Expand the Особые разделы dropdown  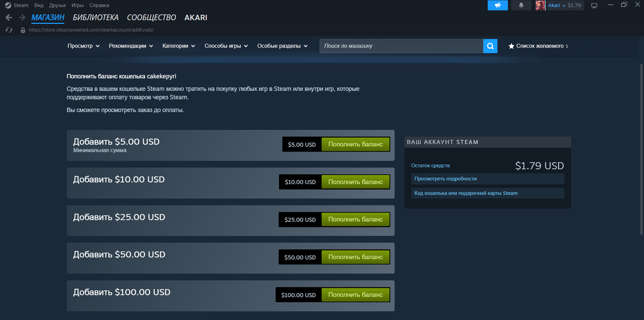pyautogui.click(x=282, y=46)
